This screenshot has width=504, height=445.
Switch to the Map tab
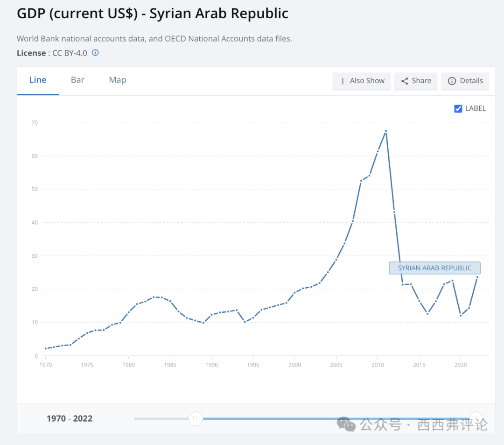[118, 80]
